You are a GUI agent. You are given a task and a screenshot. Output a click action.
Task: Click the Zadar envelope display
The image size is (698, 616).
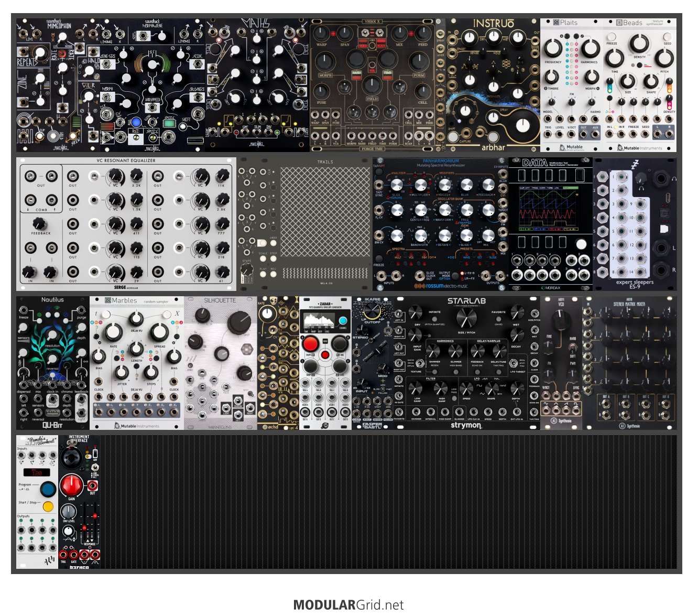click(319, 321)
